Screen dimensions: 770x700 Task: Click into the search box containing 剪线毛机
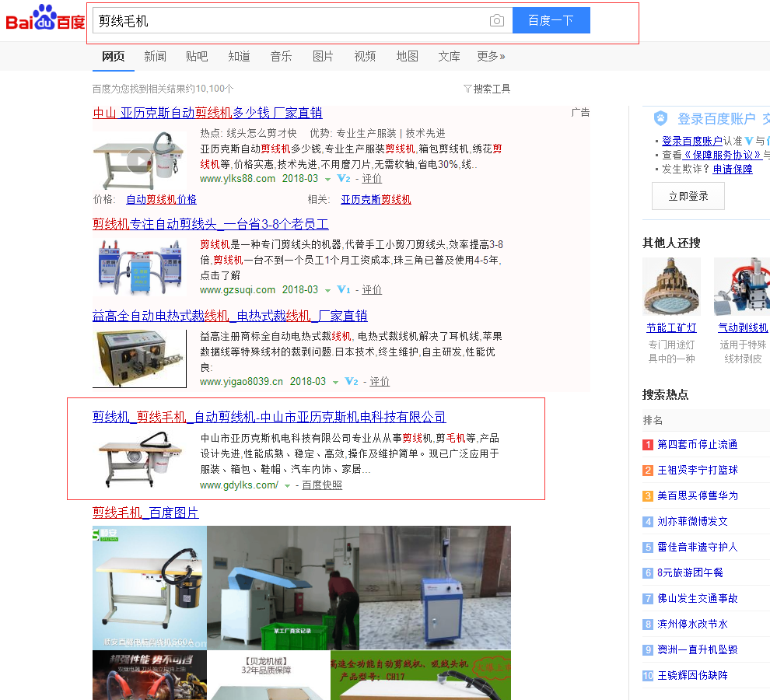point(288,21)
